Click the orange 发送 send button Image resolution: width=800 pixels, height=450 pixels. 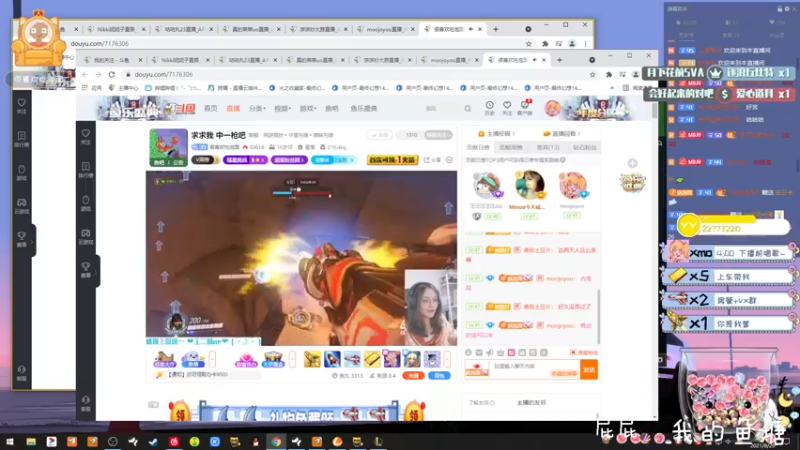click(x=589, y=369)
